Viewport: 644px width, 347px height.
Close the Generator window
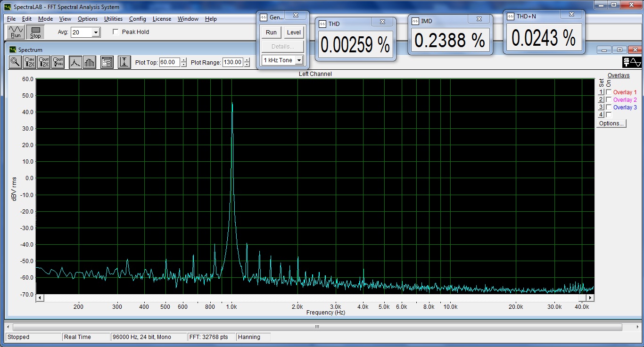(x=296, y=15)
